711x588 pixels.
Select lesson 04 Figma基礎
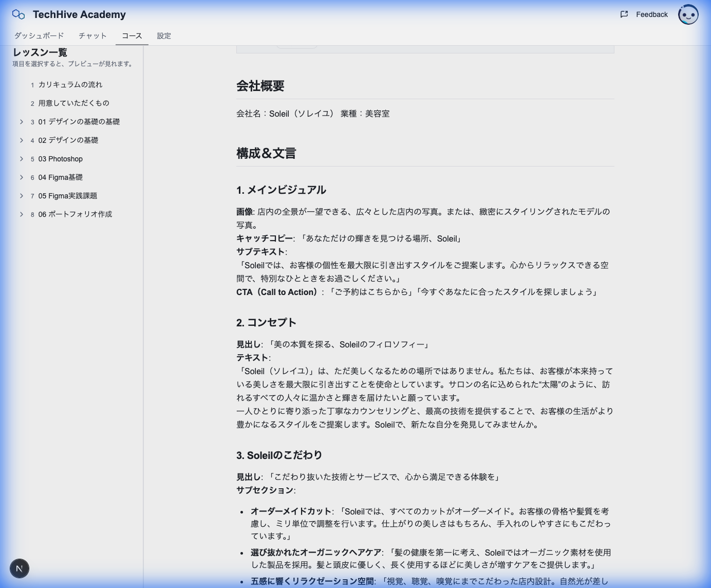(61, 177)
